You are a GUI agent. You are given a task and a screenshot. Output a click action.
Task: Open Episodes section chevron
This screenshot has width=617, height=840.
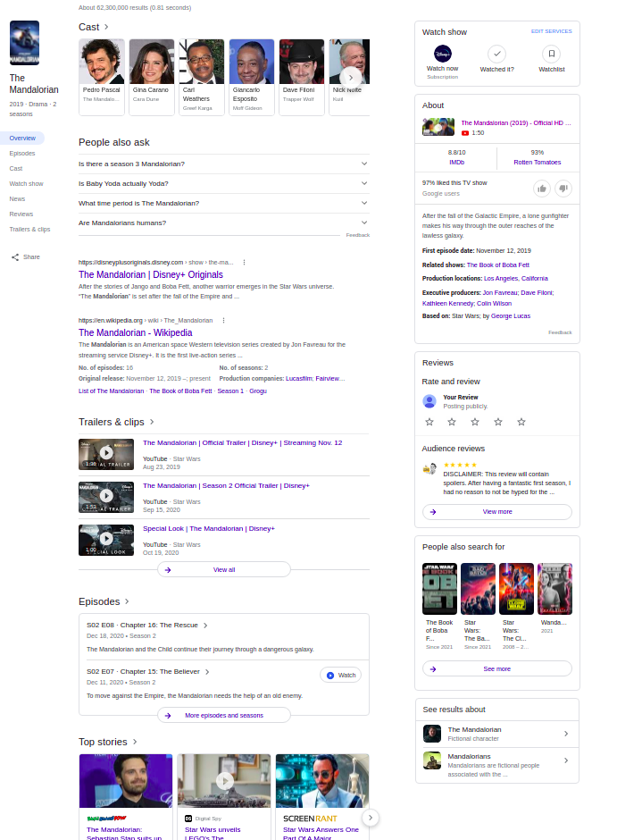pos(127,601)
